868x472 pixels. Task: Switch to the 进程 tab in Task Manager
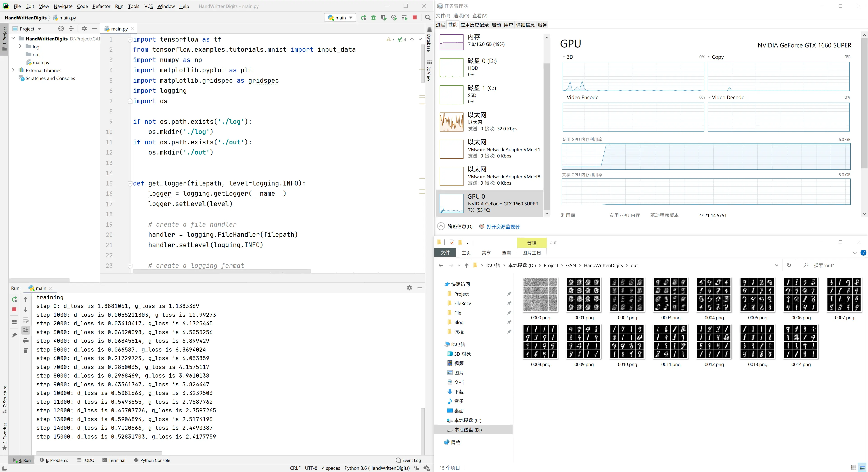tap(440, 25)
